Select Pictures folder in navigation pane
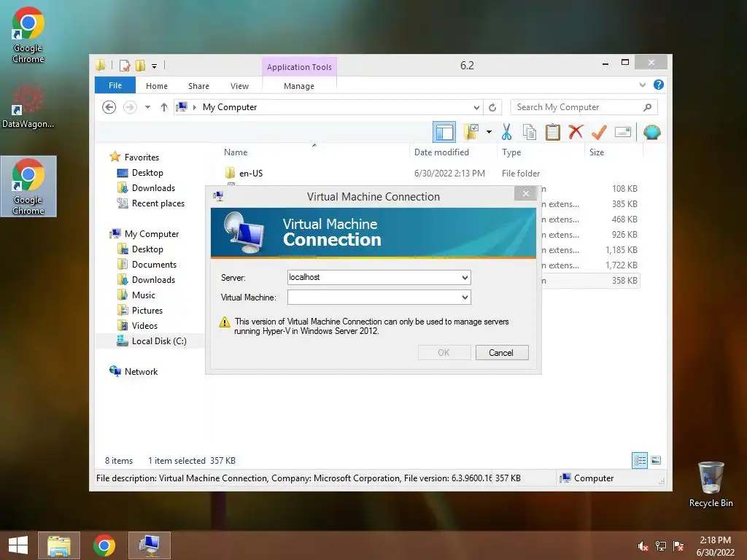This screenshot has height=560, width=747. [147, 310]
